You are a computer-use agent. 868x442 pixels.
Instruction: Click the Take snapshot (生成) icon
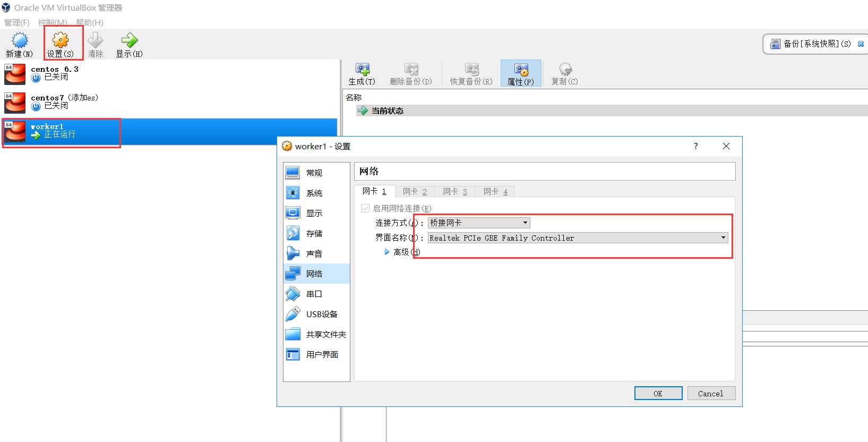362,70
